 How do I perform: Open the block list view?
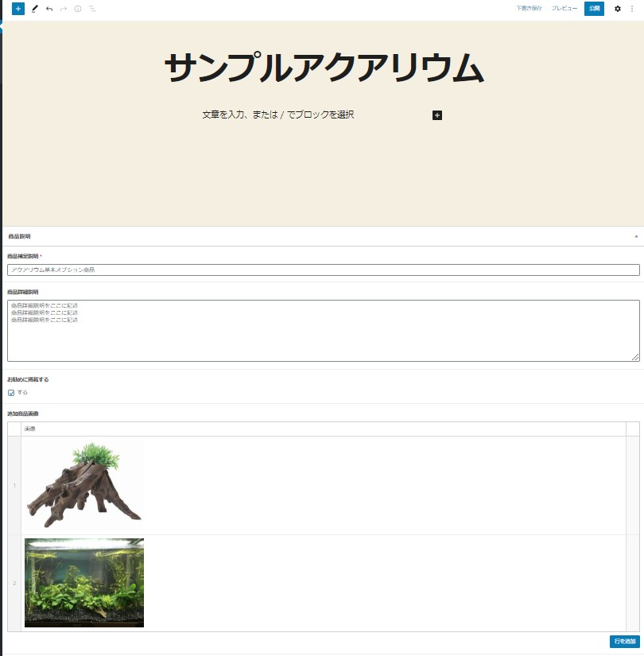point(92,9)
